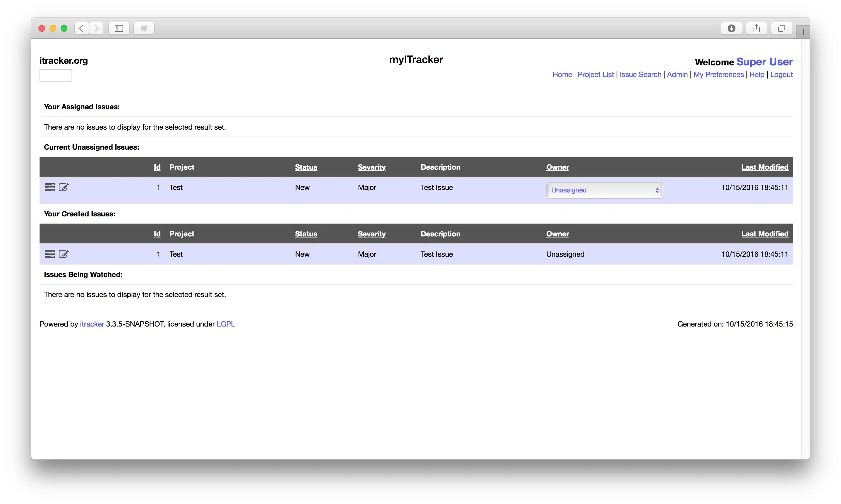Open the Owner dropdown for issue 1
Viewport: 841px width, 504px height.
coord(603,190)
